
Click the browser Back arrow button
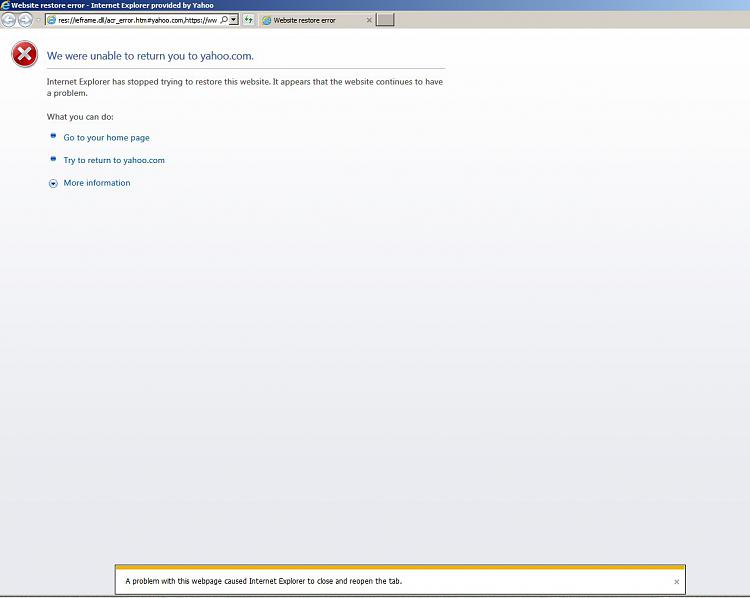click(9, 20)
